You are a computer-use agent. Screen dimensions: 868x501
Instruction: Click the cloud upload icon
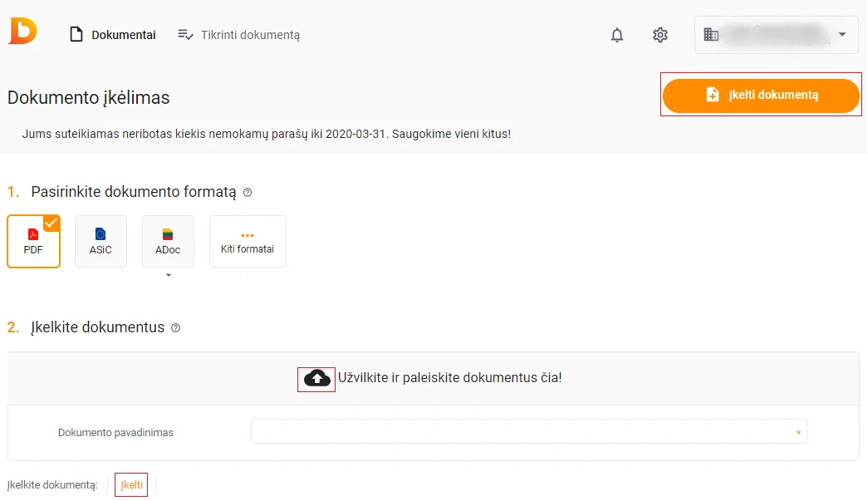pyautogui.click(x=316, y=379)
